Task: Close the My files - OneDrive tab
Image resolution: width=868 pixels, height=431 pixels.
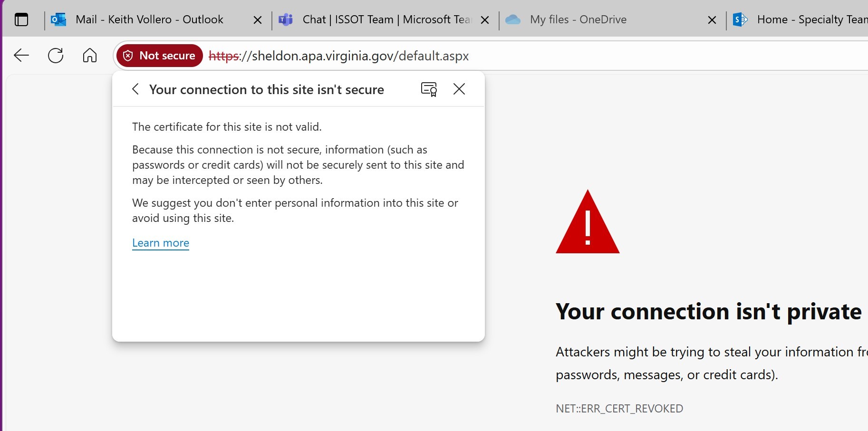Action: point(712,19)
